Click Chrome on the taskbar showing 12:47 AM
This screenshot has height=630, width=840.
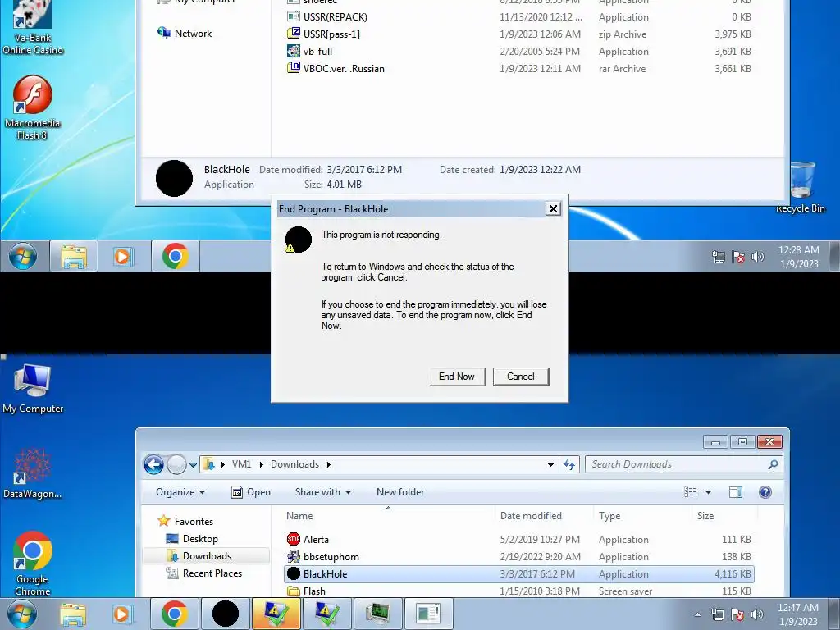click(174, 614)
